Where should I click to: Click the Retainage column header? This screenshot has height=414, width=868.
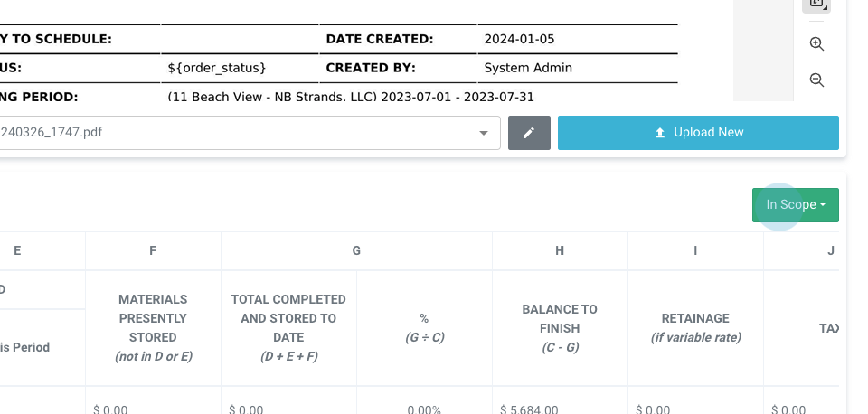pyautogui.click(x=695, y=327)
